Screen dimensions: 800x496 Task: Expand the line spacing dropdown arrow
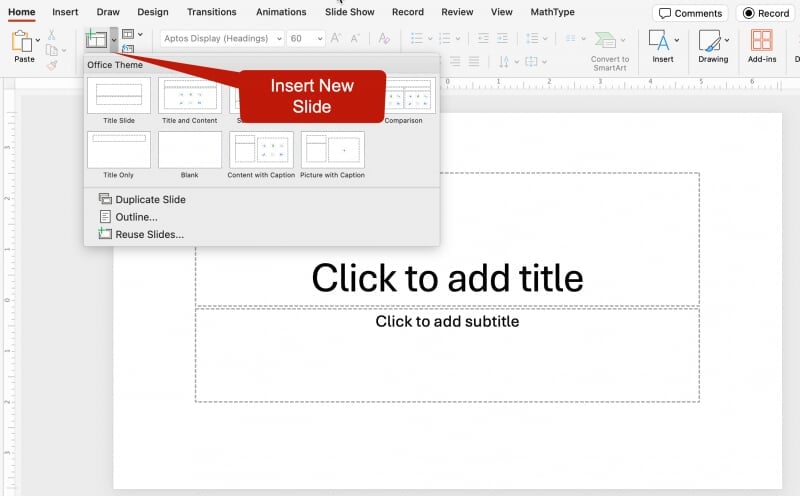click(545, 39)
